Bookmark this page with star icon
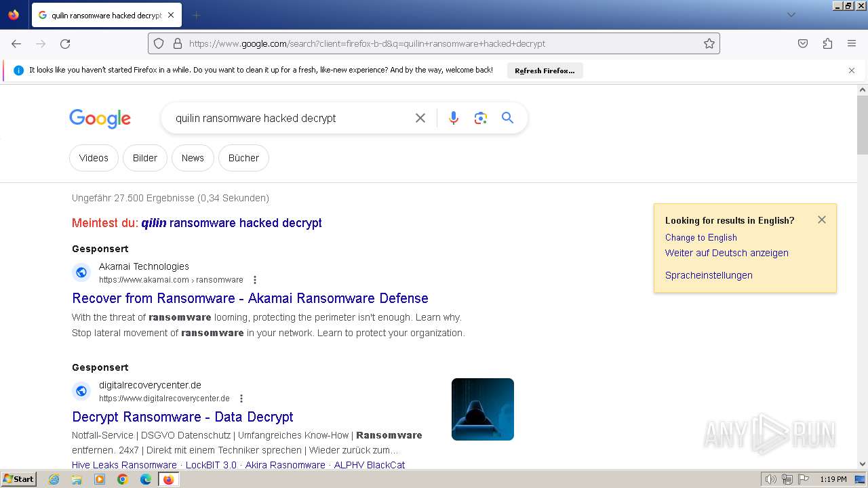Image resolution: width=868 pixels, height=488 pixels. (709, 43)
